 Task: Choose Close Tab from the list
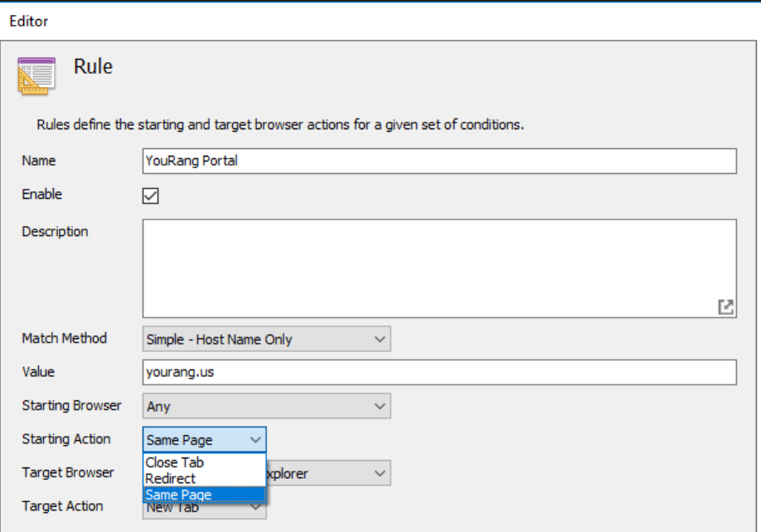pyautogui.click(x=175, y=462)
